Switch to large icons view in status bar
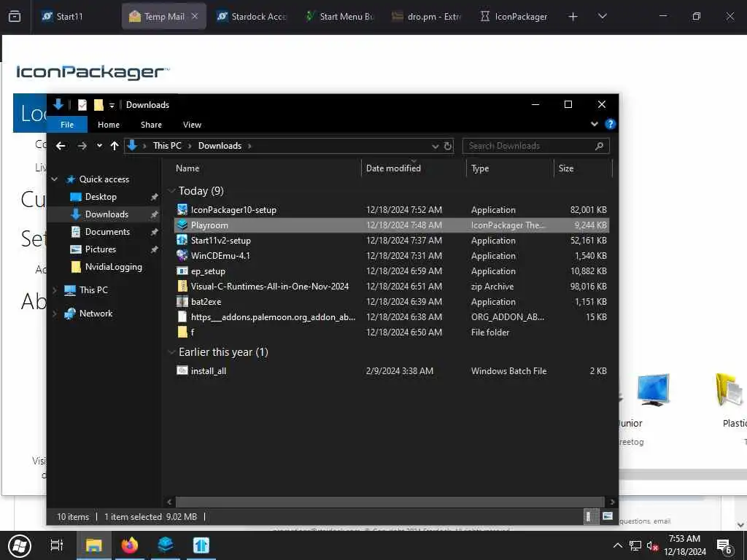 tap(608, 516)
